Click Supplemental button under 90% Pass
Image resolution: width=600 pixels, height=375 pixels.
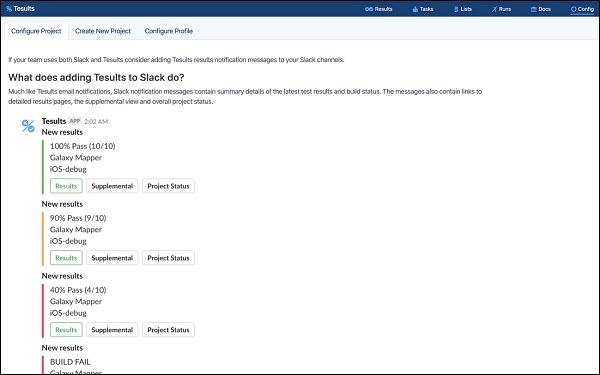(x=112, y=258)
